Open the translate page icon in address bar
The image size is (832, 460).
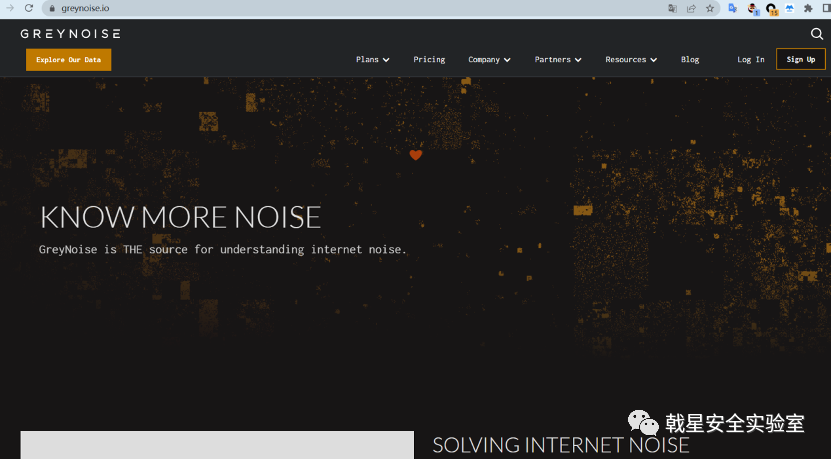coord(672,8)
